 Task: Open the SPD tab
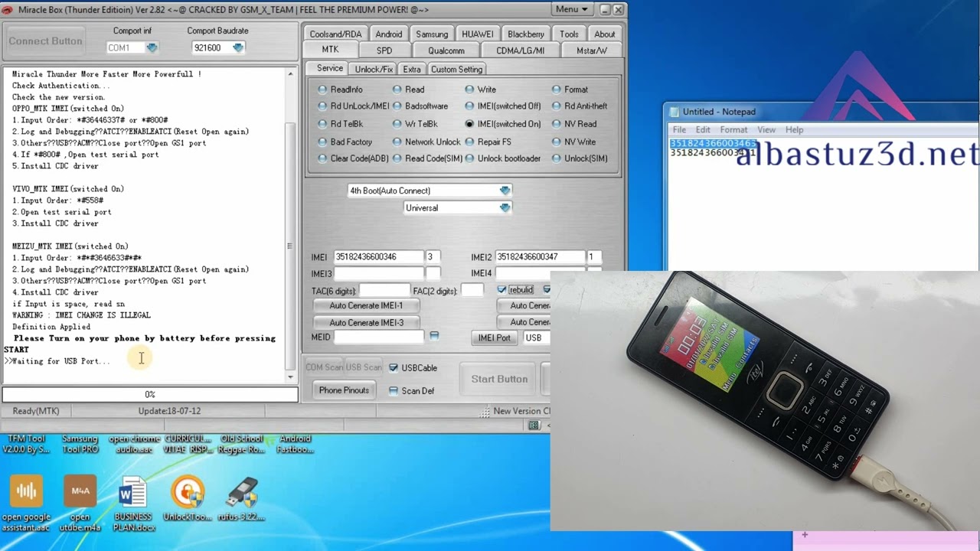tap(384, 51)
